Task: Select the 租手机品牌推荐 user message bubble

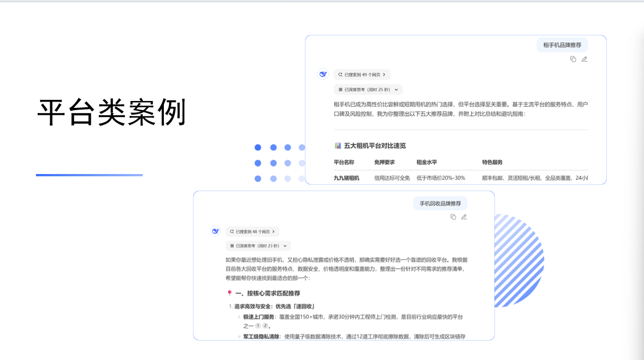Action: [562, 45]
